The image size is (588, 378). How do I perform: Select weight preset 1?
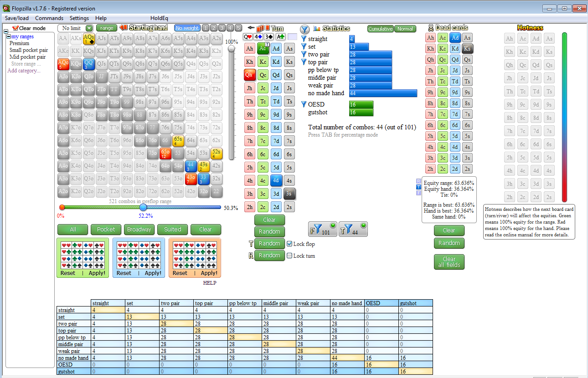coord(206,28)
